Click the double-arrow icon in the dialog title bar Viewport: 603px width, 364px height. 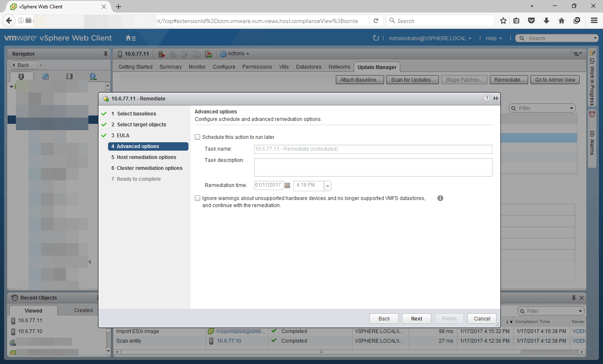(496, 98)
